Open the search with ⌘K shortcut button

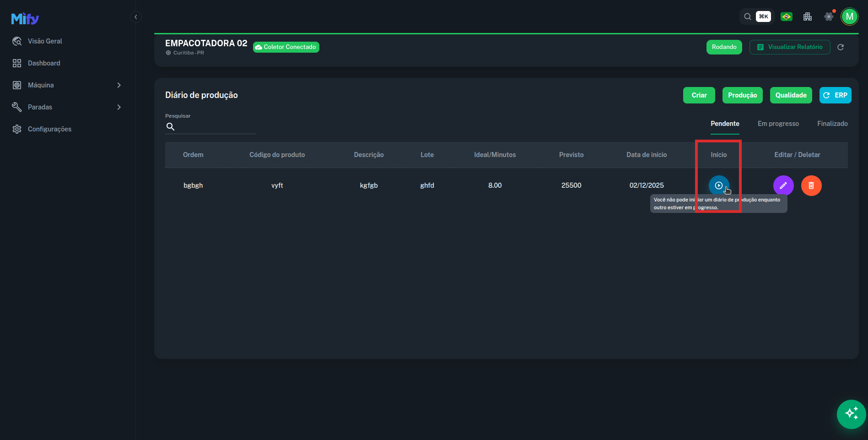point(755,17)
